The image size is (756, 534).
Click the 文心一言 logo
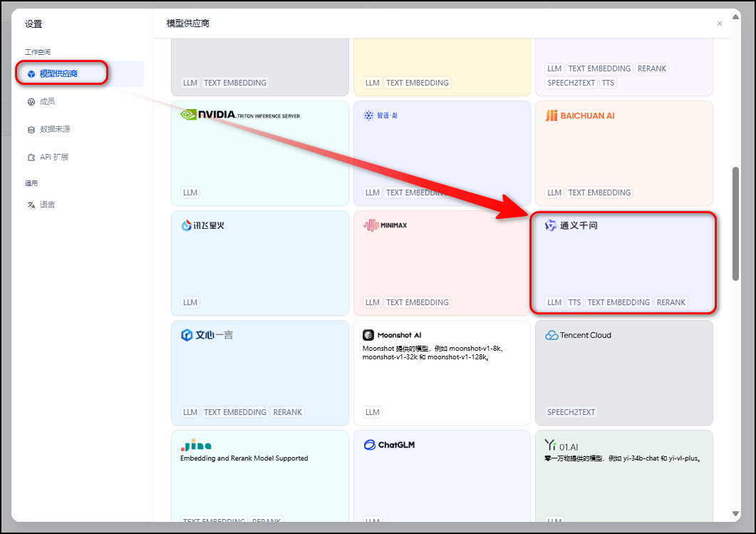click(207, 335)
